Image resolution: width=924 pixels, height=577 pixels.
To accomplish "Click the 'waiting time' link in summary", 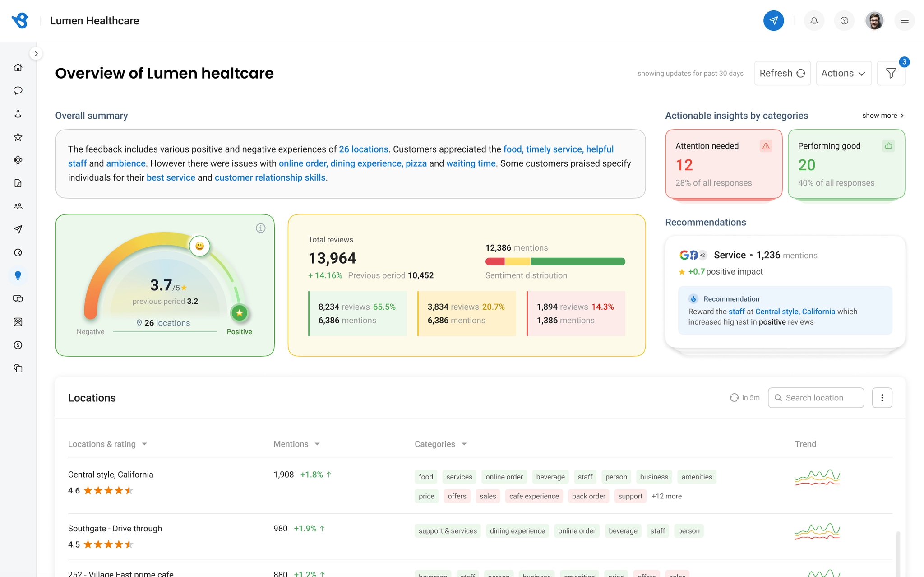I will click(x=471, y=163).
